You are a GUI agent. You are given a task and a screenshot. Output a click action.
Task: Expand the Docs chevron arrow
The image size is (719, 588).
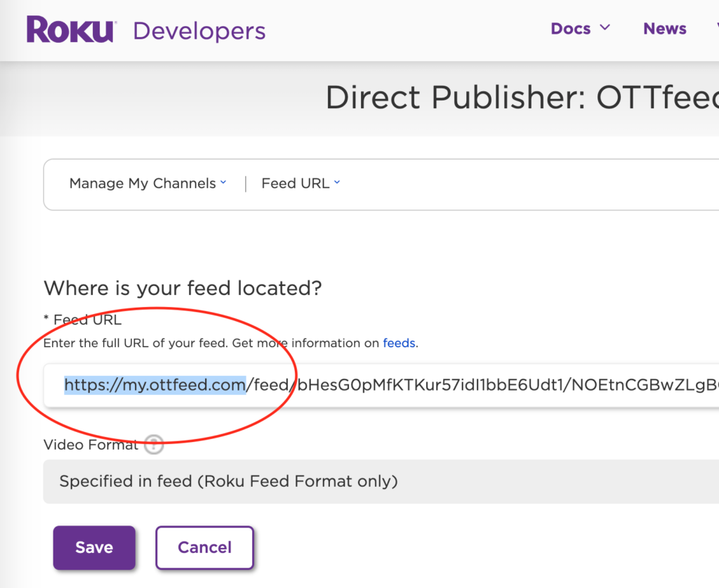click(605, 28)
